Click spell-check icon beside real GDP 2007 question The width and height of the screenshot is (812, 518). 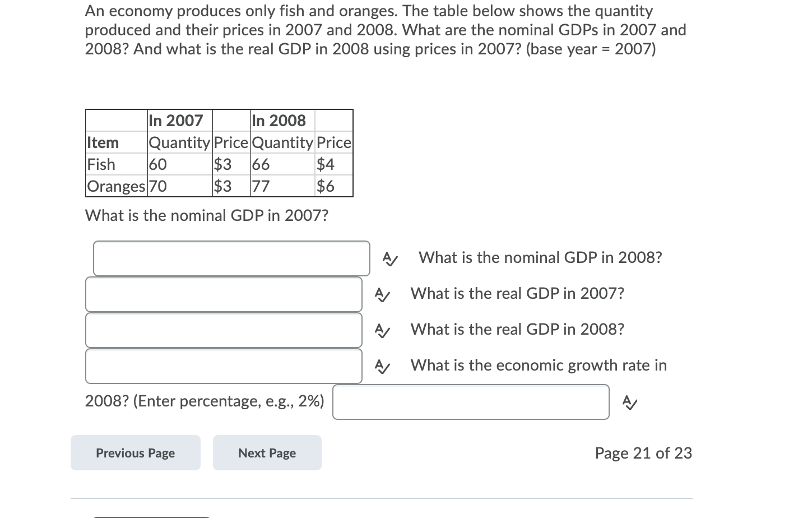pos(383,293)
